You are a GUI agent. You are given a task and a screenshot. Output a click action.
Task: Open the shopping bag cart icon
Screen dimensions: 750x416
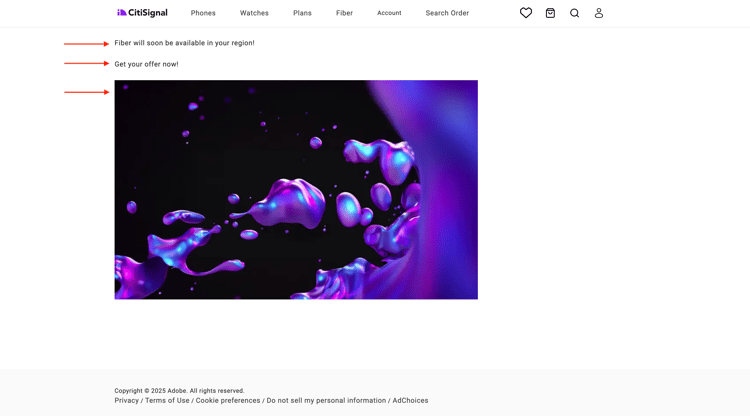click(550, 13)
